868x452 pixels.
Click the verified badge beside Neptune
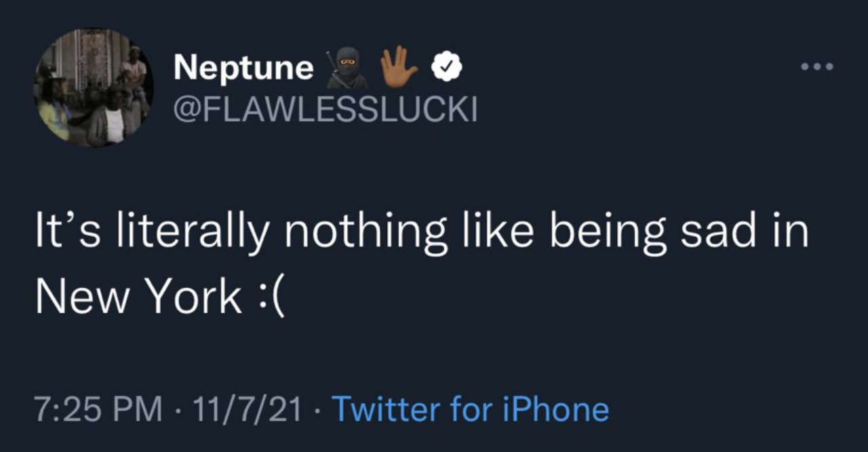[448, 68]
